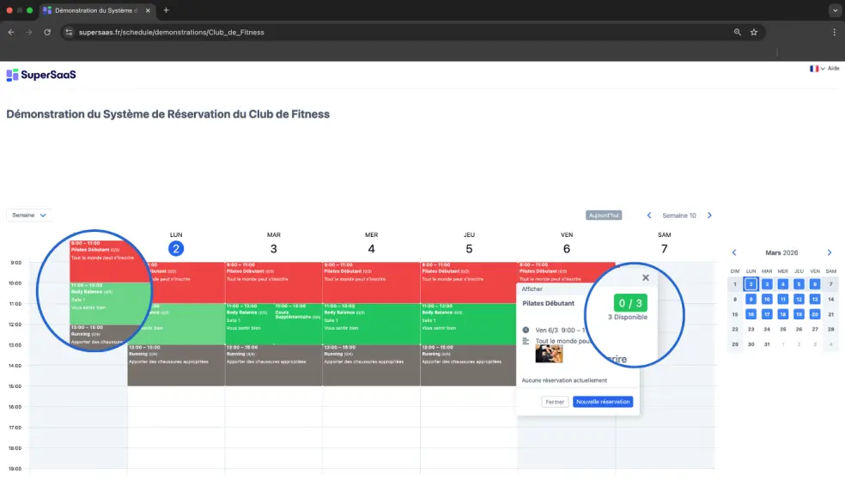Close the Pilates Débutant popup
The width and height of the screenshot is (845, 504).
point(646,277)
